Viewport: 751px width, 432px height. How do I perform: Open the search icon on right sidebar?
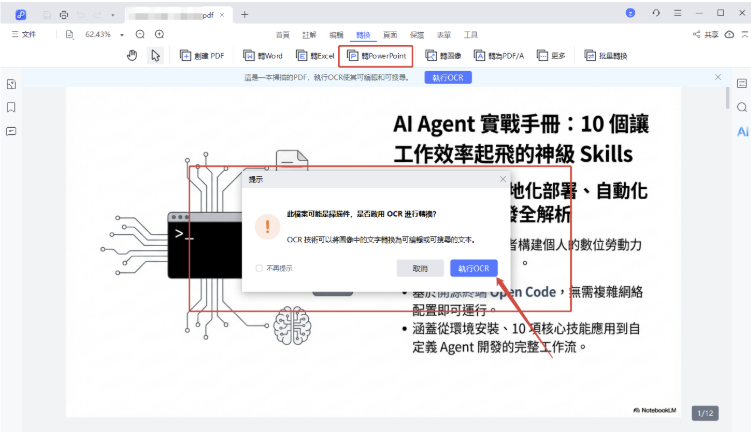tap(742, 107)
